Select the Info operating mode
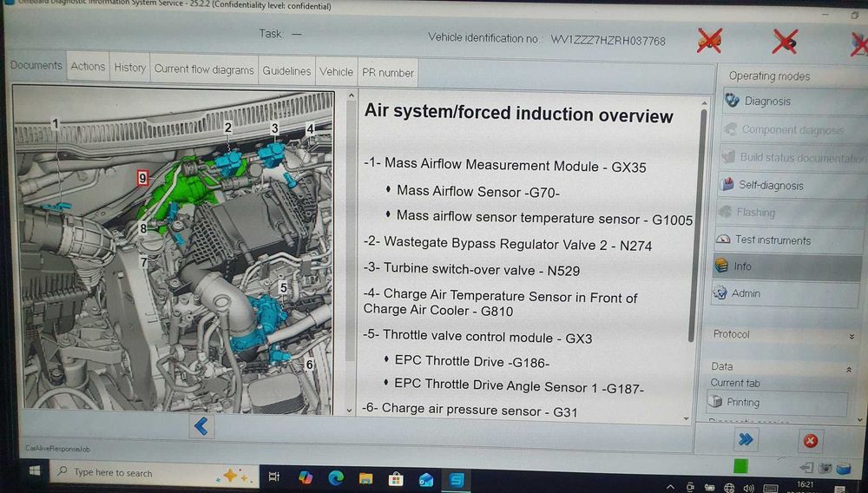Viewport: 868px width, 493px height. [787, 266]
